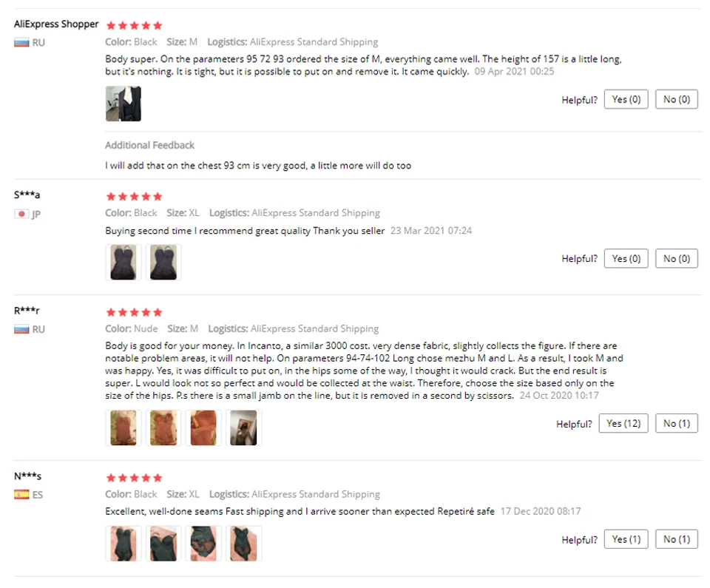The width and height of the screenshot is (710, 588).
Task: Click Yes (12) on R***r's review
Action: pos(623,423)
